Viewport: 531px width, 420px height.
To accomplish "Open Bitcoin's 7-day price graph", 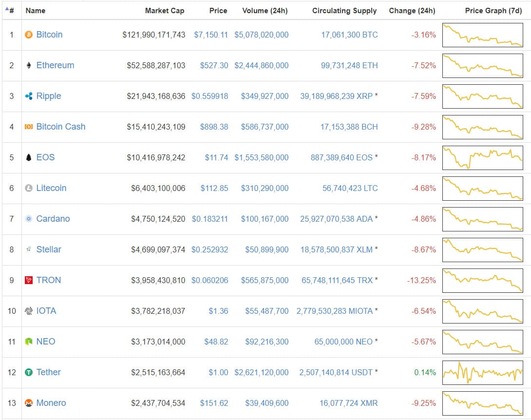I will pyautogui.click(x=483, y=35).
